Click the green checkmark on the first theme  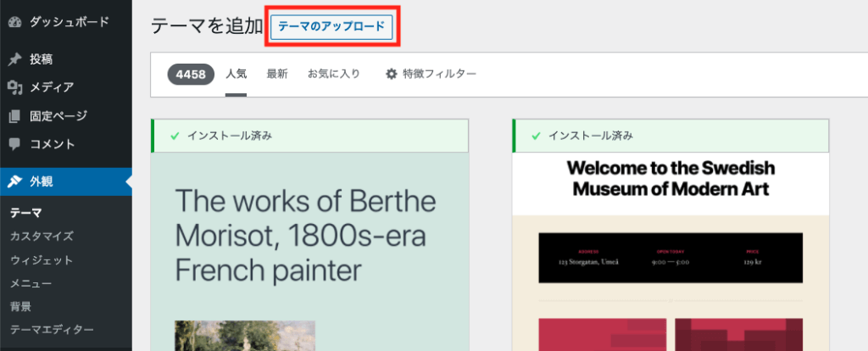point(175,136)
